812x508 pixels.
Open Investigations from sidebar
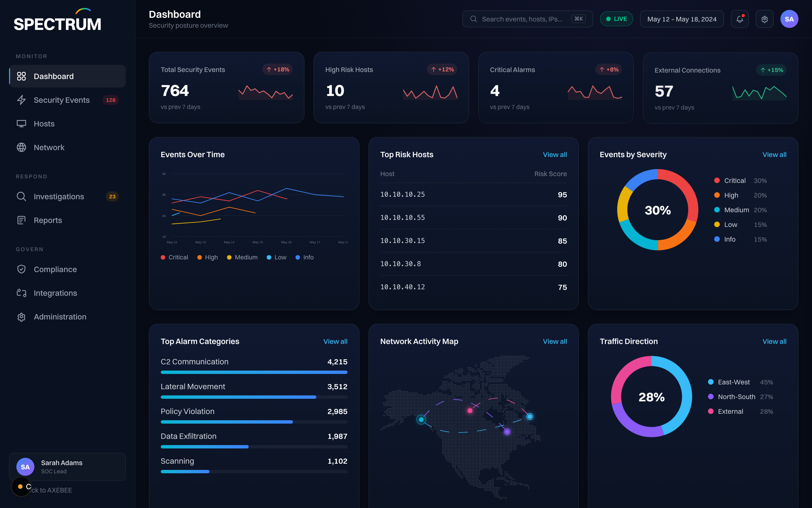tap(67, 196)
